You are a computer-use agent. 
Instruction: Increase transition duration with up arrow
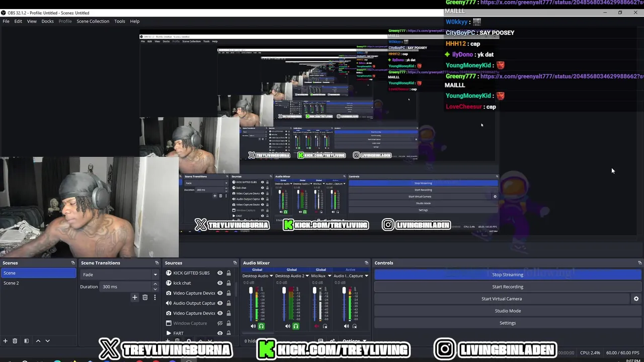[x=155, y=285]
